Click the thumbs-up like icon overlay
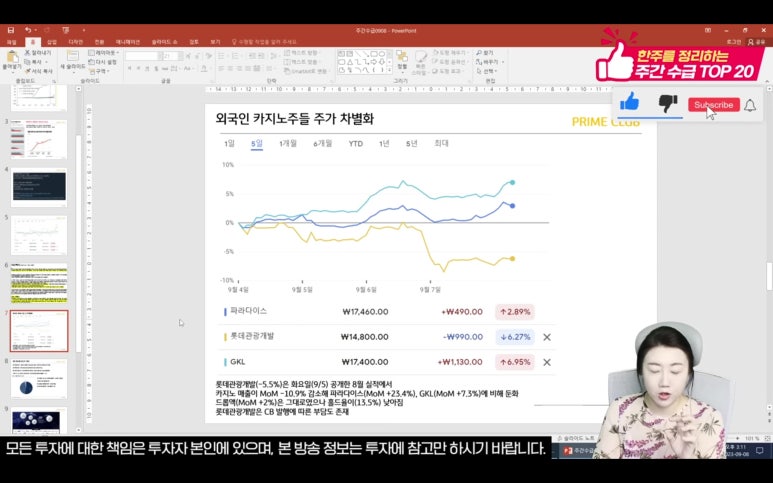Viewport: 773px width, 483px height. [630, 102]
